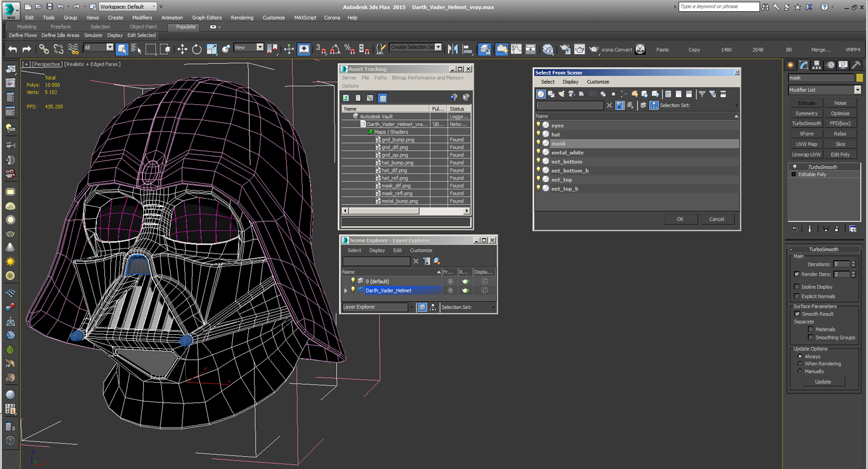The width and height of the screenshot is (868, 469).
Task: Click the Mirror tool icon
Action: 453,49
